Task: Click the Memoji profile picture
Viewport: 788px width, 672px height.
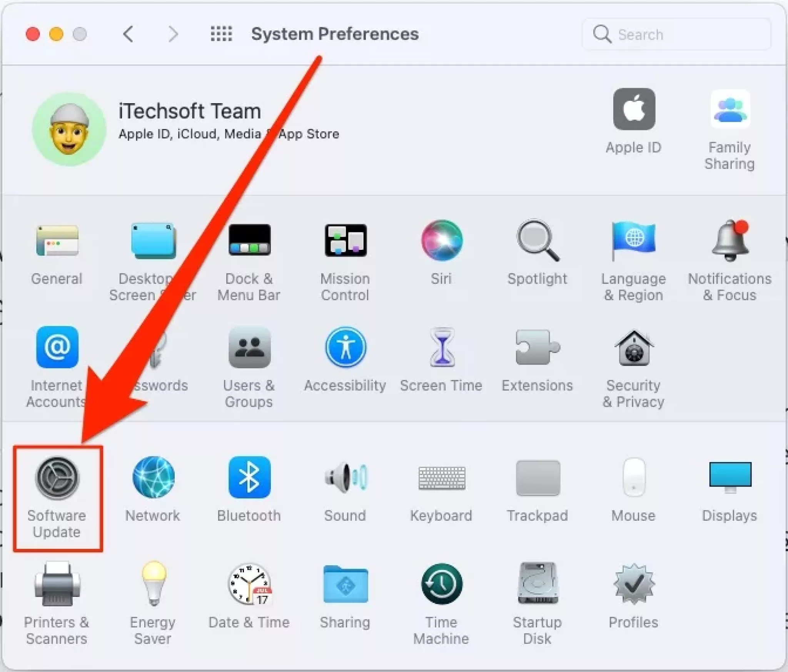Action: click(69, 129)
